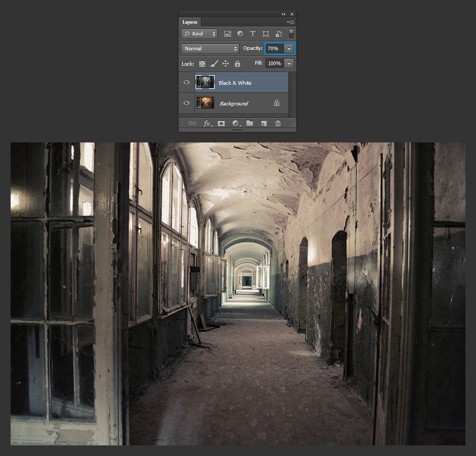Image resolution: width=476 pixels, height=456 pixels.
Task: Click the Opacity label
Action: point(252,48)
